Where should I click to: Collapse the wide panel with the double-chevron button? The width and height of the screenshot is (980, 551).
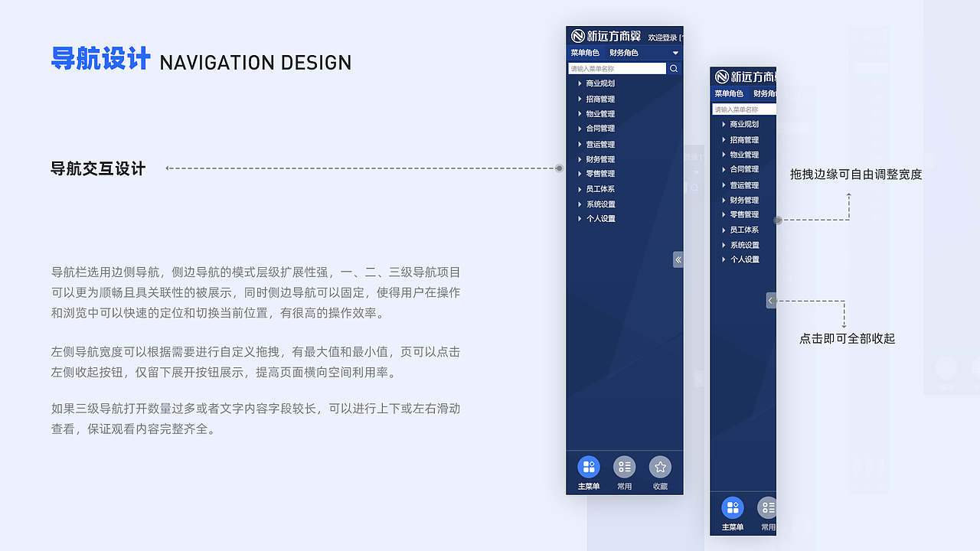click(678, 259)
